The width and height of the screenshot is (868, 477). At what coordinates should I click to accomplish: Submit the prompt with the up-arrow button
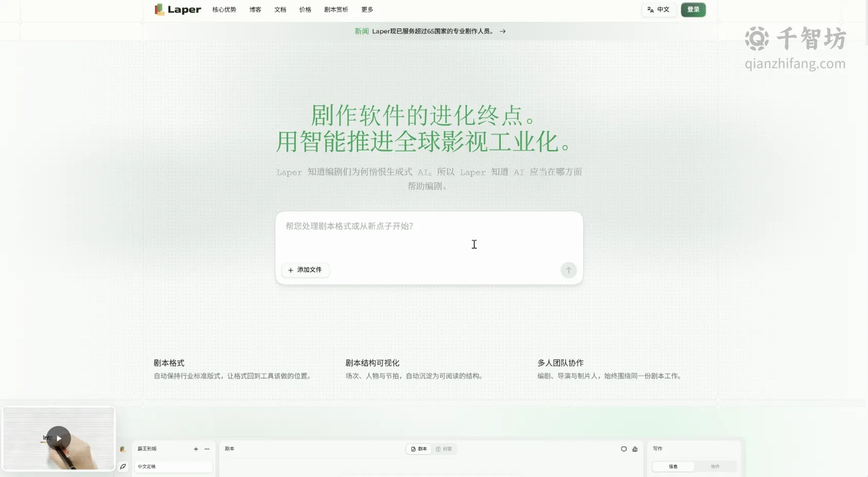point(568,270)
